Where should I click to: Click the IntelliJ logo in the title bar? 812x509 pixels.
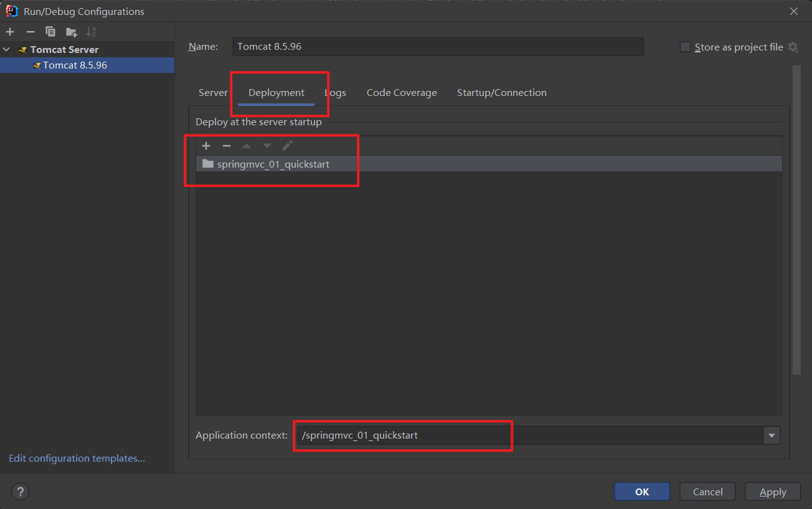coord(12,11)
